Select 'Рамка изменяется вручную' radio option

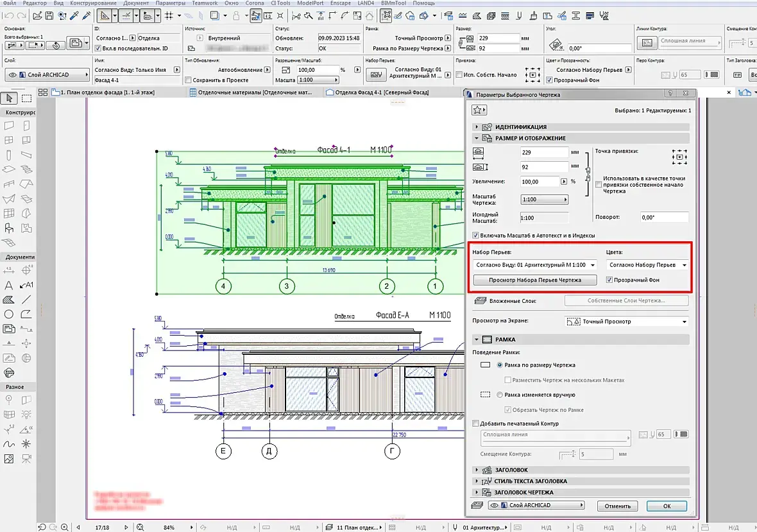click(500, 395)
